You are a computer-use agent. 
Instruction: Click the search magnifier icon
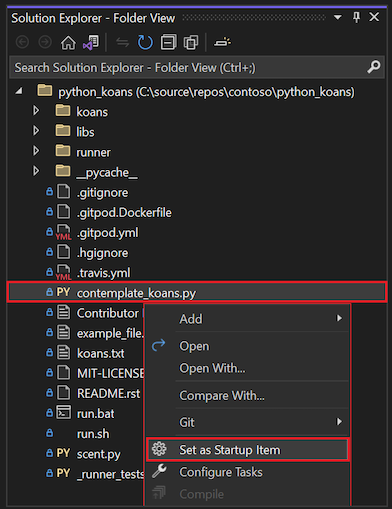(x=374, y=67)
